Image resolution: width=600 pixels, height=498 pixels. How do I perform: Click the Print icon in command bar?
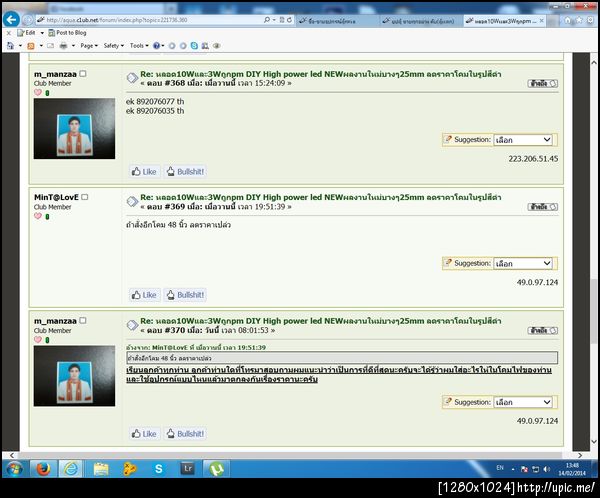(x=63, y=46)
